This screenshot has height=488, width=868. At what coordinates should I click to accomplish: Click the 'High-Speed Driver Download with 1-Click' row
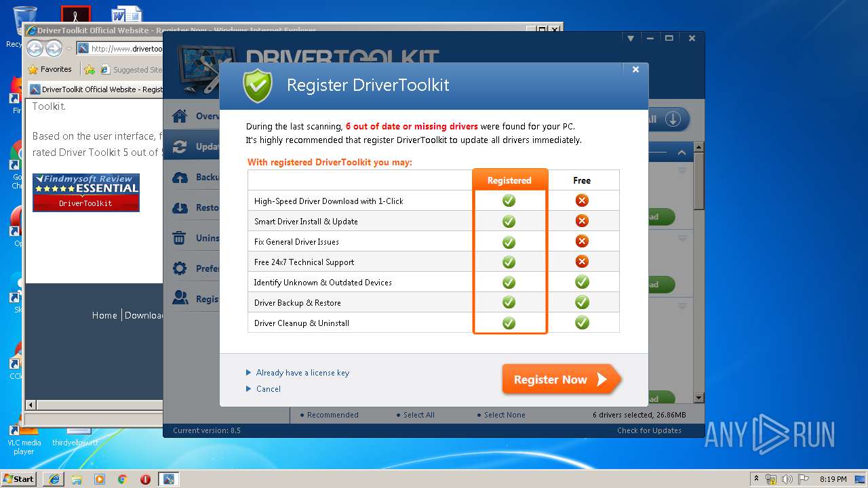point(433,201)
